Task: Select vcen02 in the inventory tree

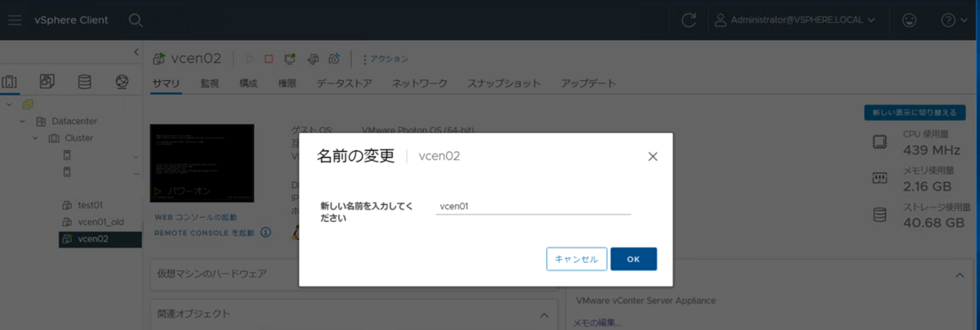Action: 92,239
